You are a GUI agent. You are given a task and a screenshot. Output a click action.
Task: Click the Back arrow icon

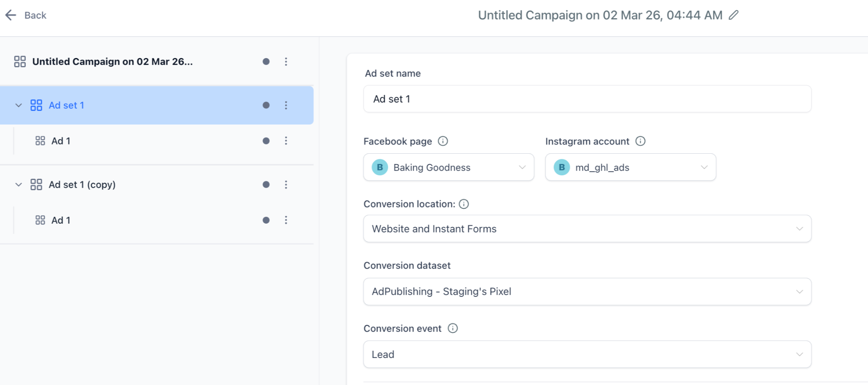pos(11,15)
